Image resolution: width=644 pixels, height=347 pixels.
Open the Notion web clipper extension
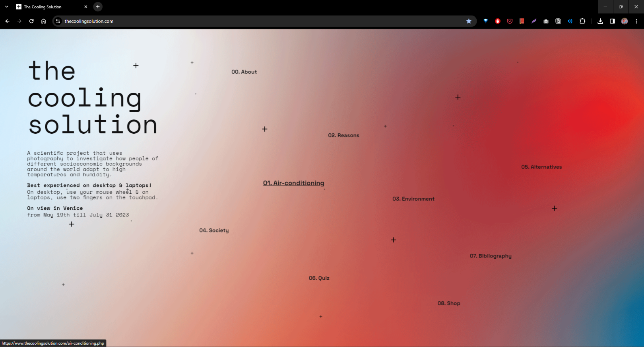point(558,21)
